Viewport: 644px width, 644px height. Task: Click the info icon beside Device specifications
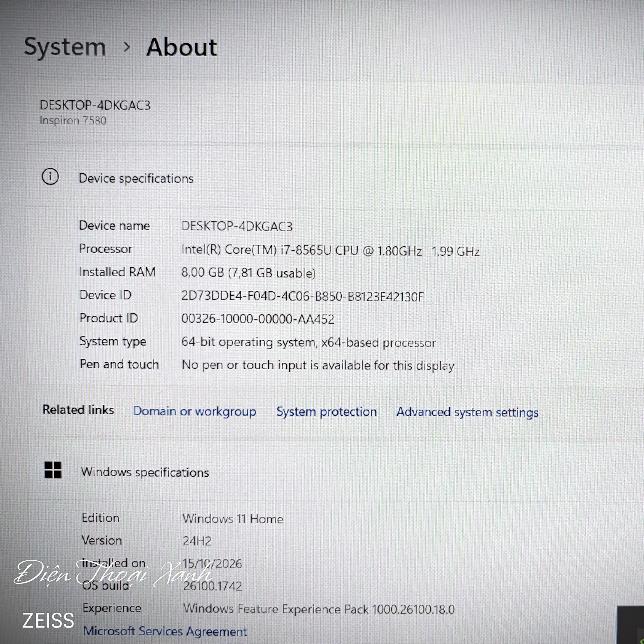(x=50, y=177)
